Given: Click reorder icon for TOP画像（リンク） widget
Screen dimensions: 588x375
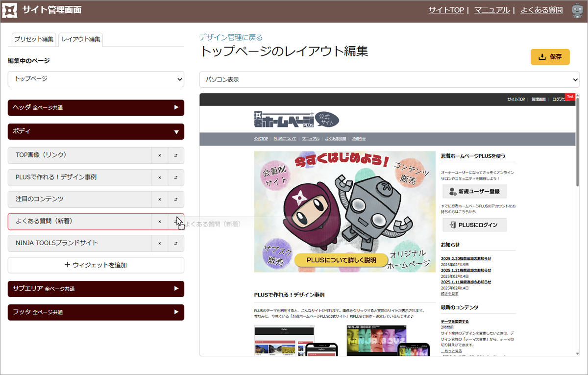Looking at the screenshot, I should [x=176, y=155].
